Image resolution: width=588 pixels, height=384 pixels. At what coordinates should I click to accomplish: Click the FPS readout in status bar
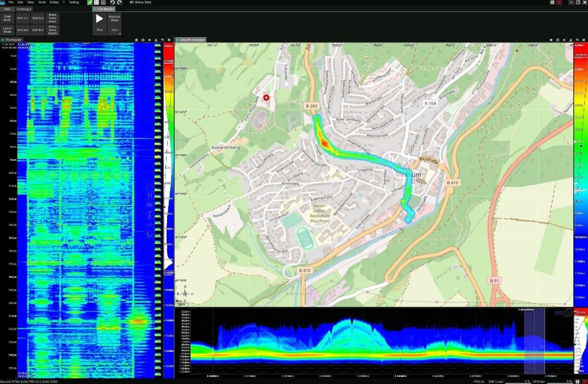pos(479,381)
